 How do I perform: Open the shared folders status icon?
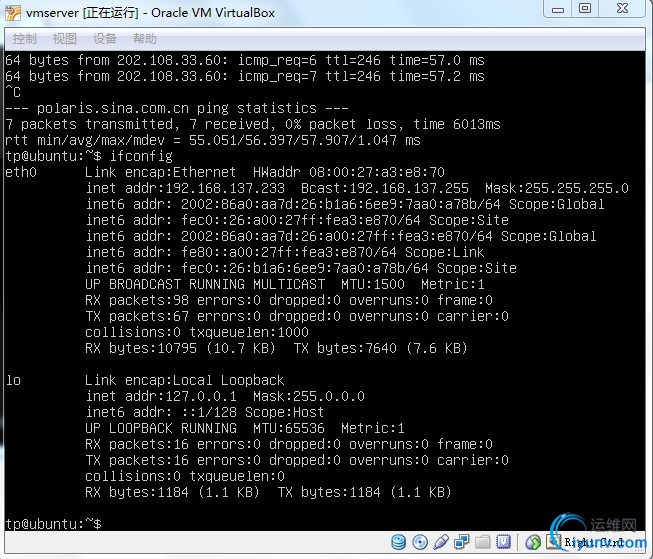click(x=482, y=542)
